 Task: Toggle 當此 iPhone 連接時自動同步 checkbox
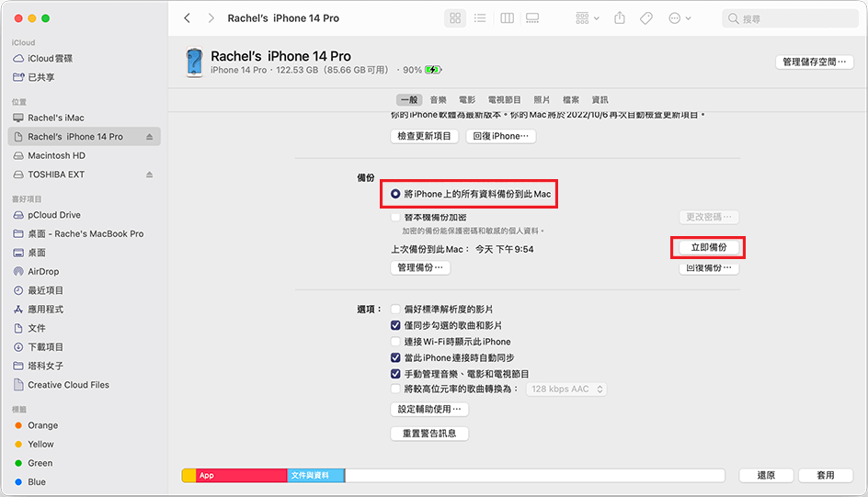395,357
